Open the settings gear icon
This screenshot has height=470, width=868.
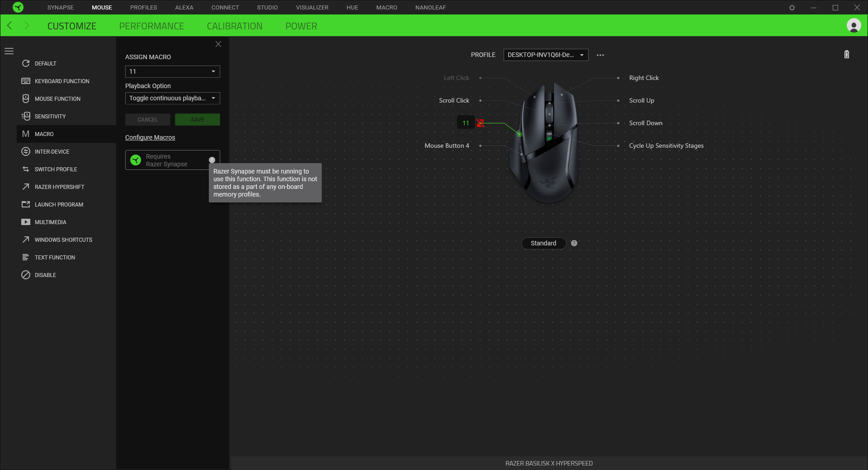[x=792, y=8]
